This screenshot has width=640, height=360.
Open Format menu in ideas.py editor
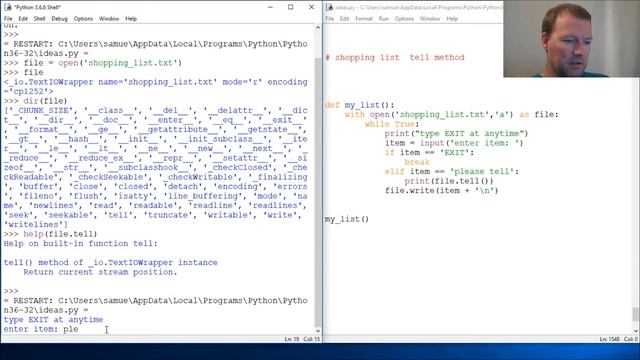(364, 19)
